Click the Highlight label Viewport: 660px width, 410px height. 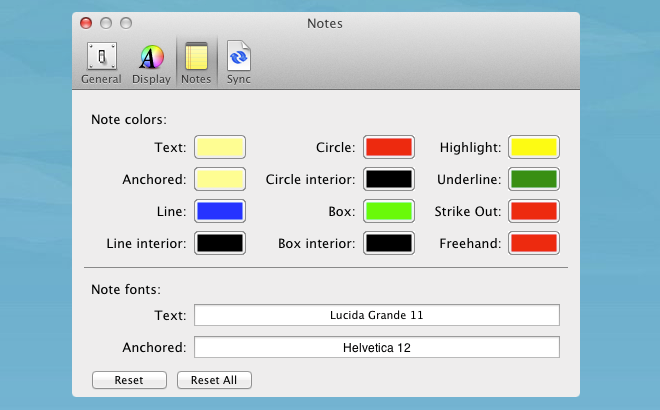pos(471,147)
